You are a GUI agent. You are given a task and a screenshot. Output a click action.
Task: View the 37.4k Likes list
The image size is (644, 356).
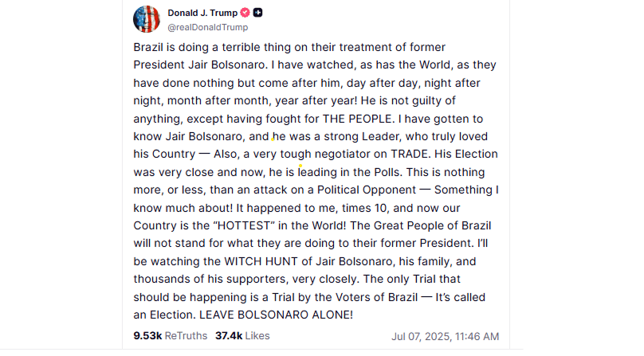point(243,336)
